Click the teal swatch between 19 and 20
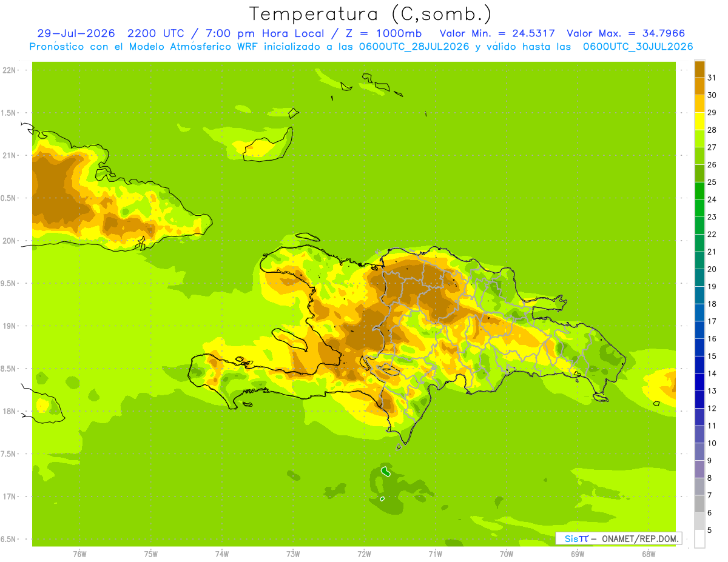This screenshot has height=562, width=728. point(699,278)
